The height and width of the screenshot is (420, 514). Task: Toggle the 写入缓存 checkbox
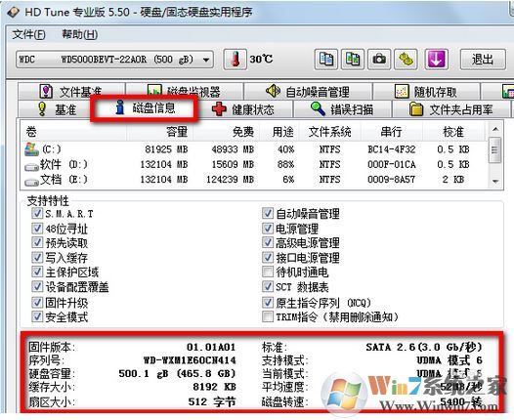click(x=37, y=257)
